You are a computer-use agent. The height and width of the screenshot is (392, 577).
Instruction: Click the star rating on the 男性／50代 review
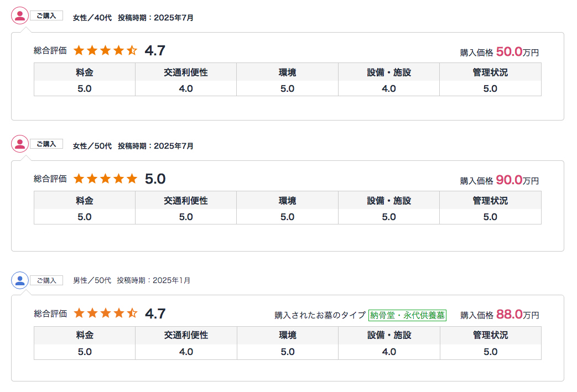point(105,313)
